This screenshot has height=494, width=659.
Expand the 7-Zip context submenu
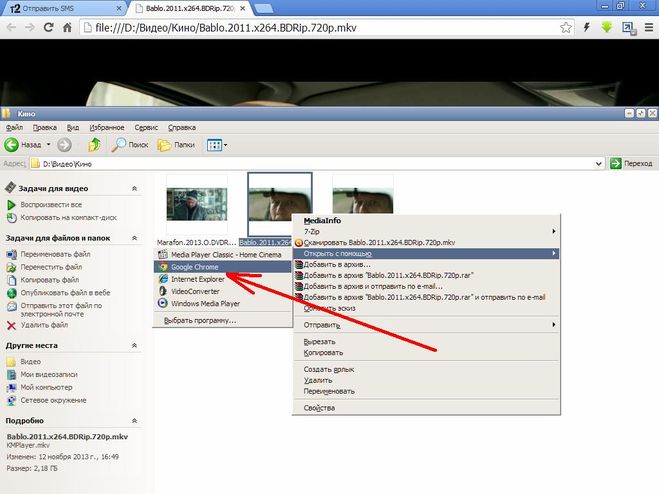(x=426, y=232)
